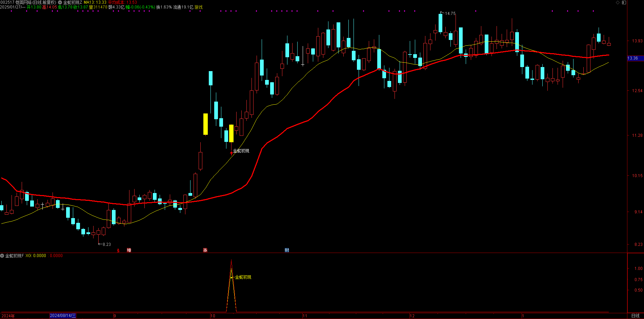Click the 13.93 price axis label
Image resolution: width=644 pixels, height=319 pixels.
(637, 41)
